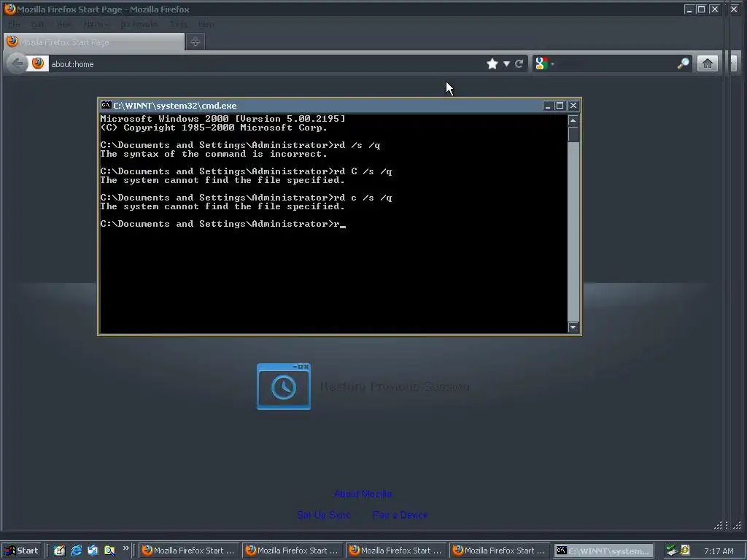Click the key-shaped system tray icon
747x560 pixels.
[x=685, y=550]
